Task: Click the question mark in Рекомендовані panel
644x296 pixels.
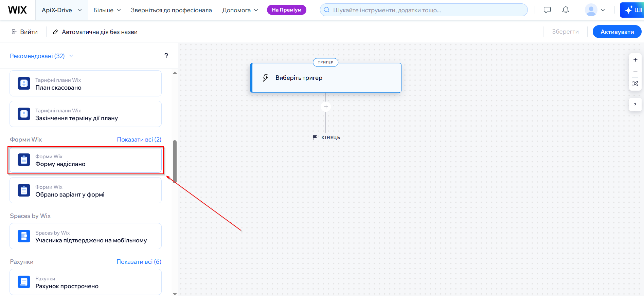Action: pyautogui.click(x=166, y=56)
